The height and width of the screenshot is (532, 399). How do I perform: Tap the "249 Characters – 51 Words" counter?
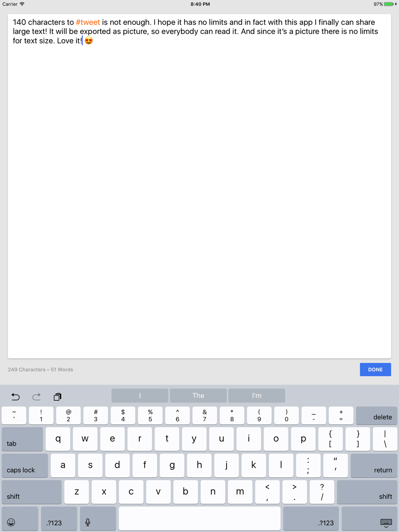(40, 370)
